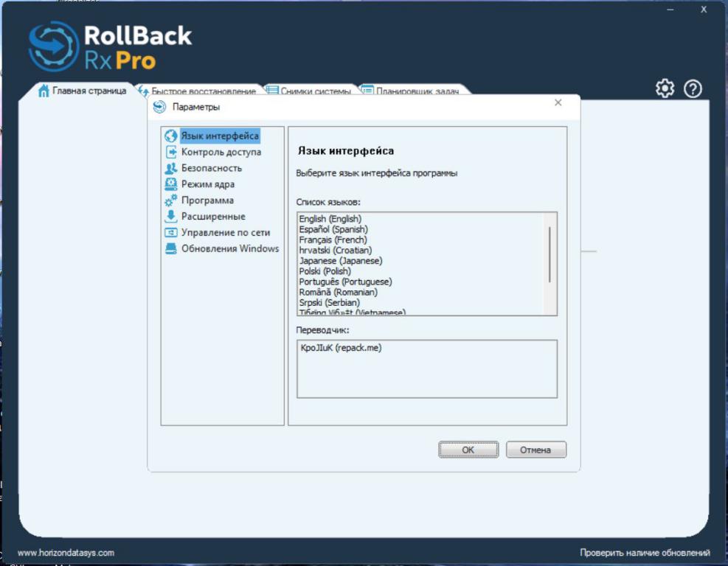Click the Безопасность users icon
Image resolution: width=728 pixels, height=566 pixels.
[x=171, y=169]
